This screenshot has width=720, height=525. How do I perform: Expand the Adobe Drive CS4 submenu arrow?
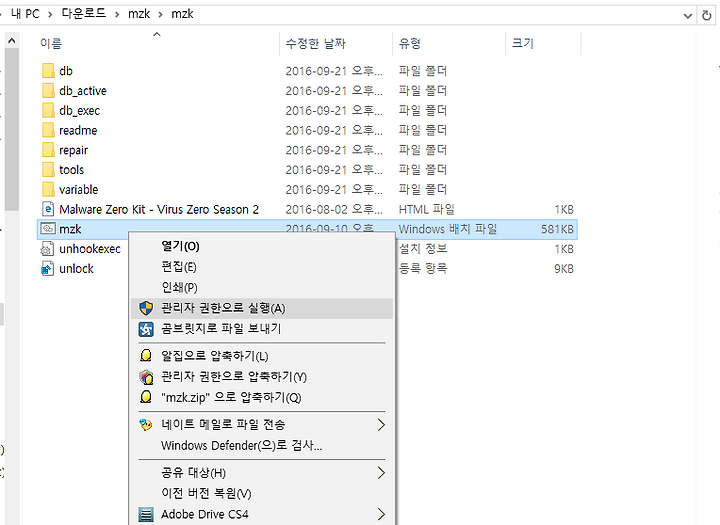381,514
